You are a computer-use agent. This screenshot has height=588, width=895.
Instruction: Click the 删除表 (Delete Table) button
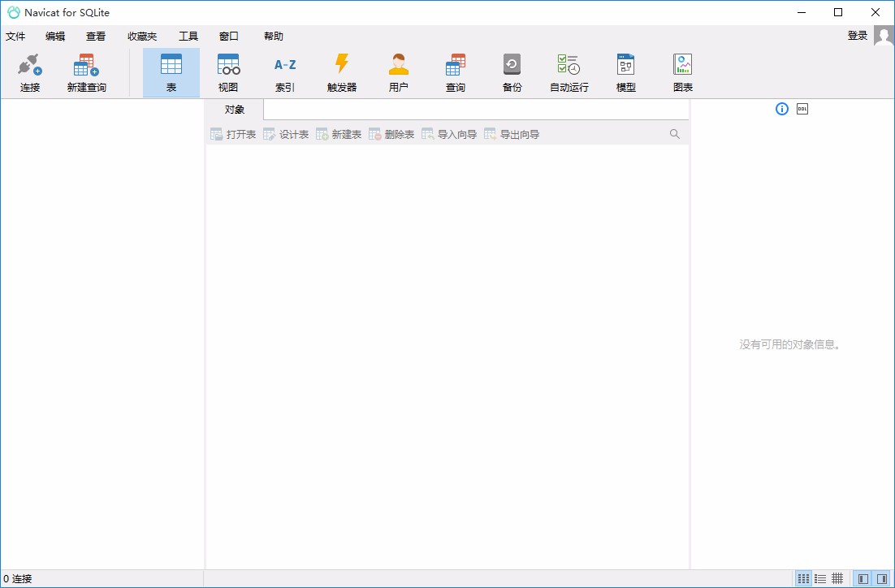pyautogui.click(x=391, y=134)
